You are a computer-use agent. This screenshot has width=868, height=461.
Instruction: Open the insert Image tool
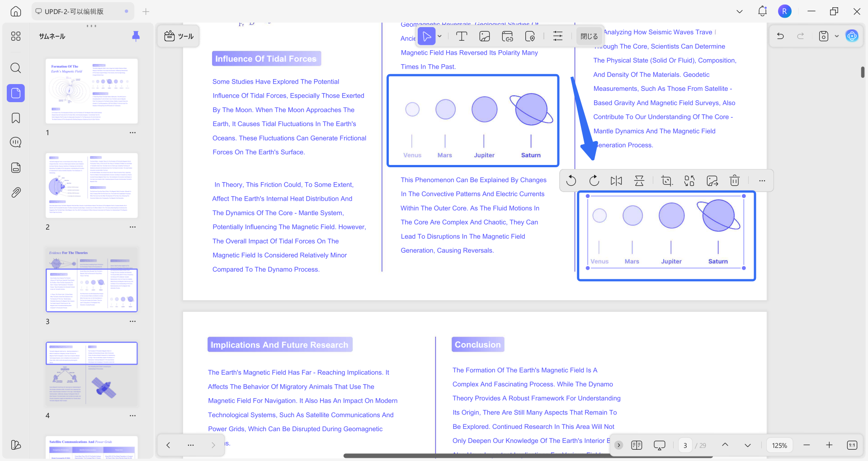(x=485, y=36)
